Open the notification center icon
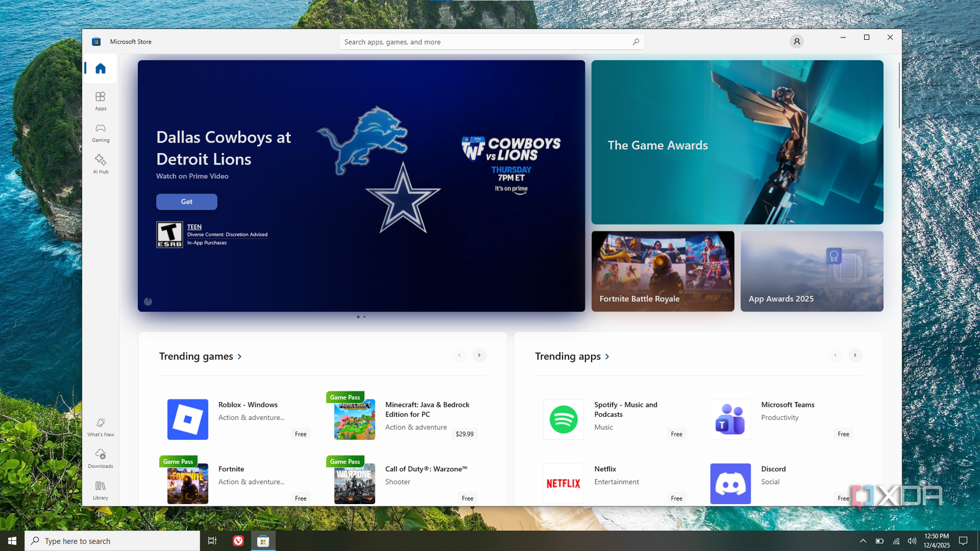980x551 pixels. 963,541
